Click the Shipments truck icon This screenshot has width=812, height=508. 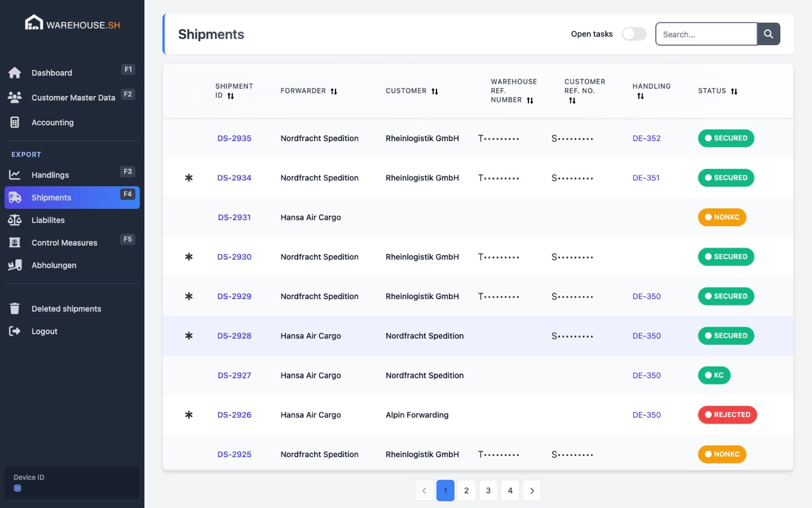[x=15, y=197]
